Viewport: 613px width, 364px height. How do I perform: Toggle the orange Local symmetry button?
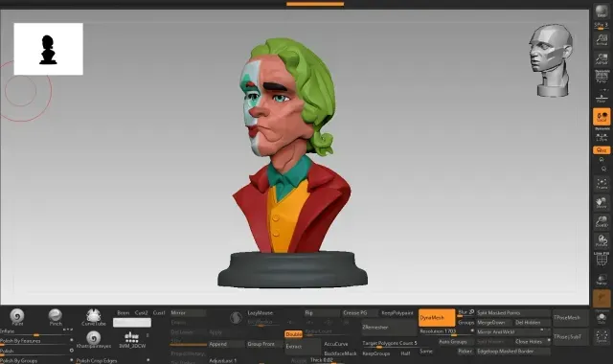pos(602,117)
